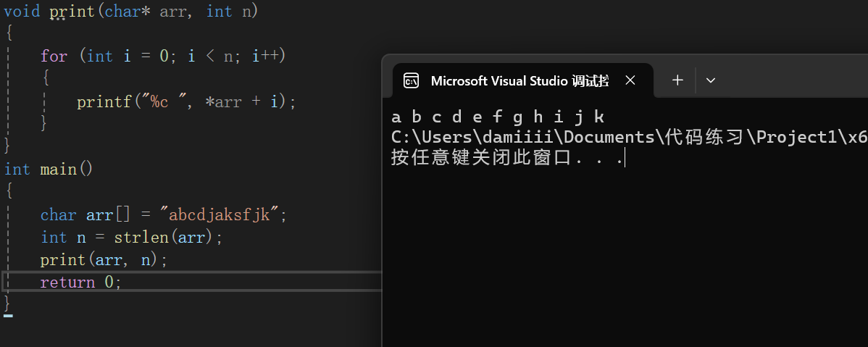Expand the terminal profile dropdown chevron
868x347 pixels.
point(711,80)
